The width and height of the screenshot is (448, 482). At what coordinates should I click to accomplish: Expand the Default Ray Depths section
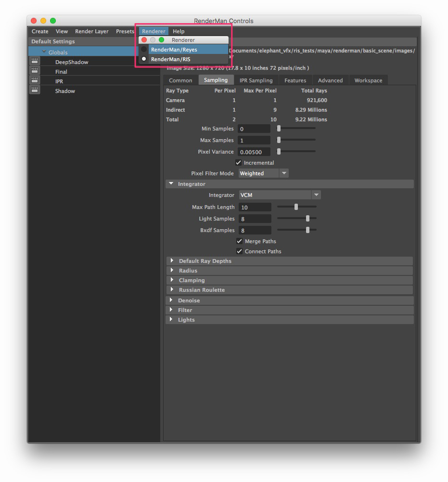[x=172, y=261]
